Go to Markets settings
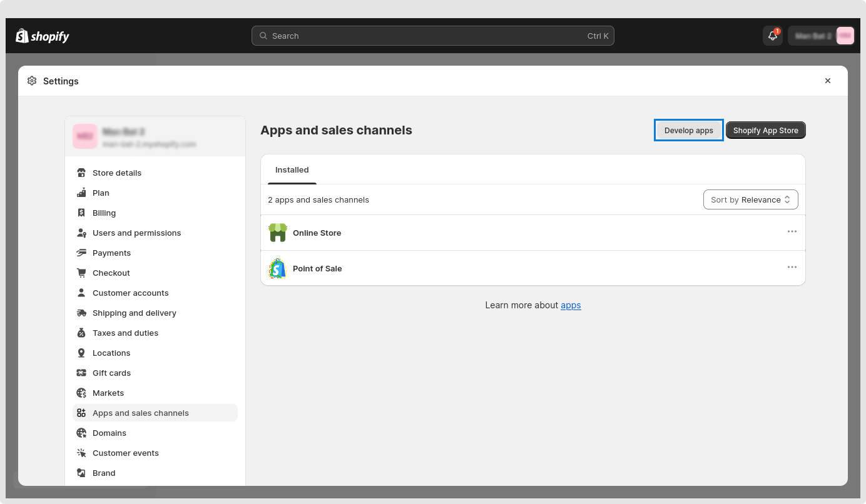 (x=155, y=393)
